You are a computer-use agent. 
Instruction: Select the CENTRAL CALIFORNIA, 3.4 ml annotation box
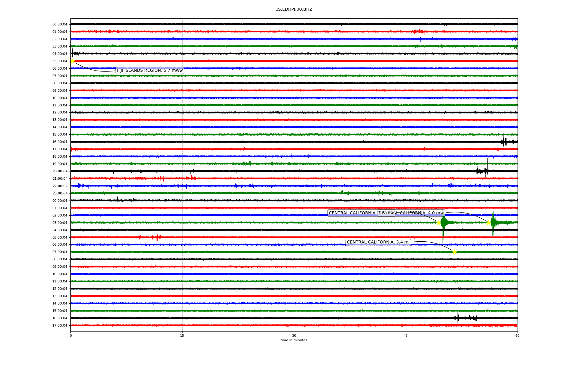378,242
